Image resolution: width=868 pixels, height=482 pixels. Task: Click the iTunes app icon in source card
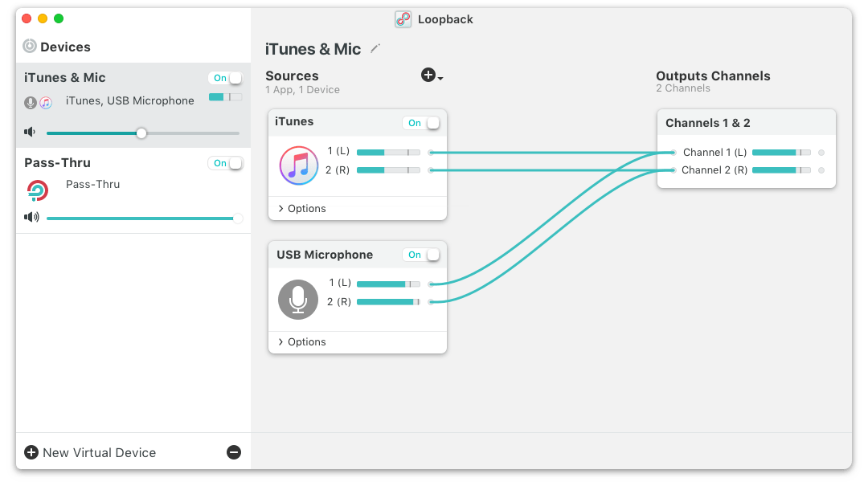[x=298, y=165]
